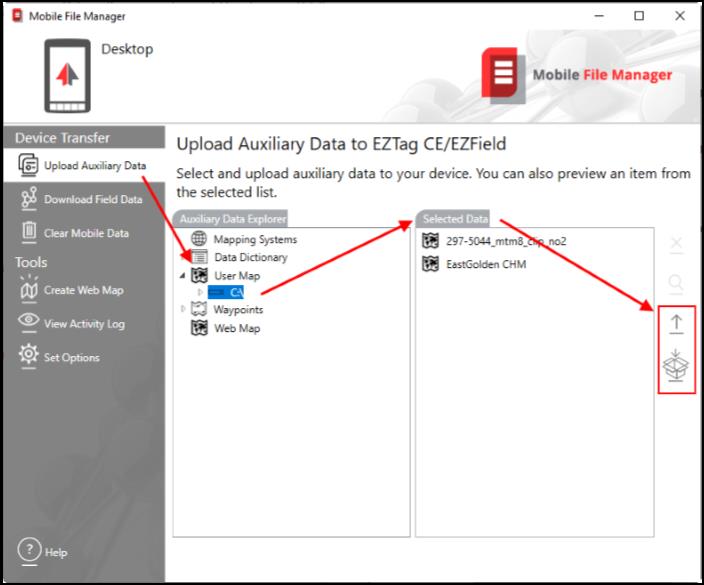Image resolution: width=704 pixels, height=585 pixels.
Task: Select Mapping Systems in the explorer tree
Action: click(255, 239)
